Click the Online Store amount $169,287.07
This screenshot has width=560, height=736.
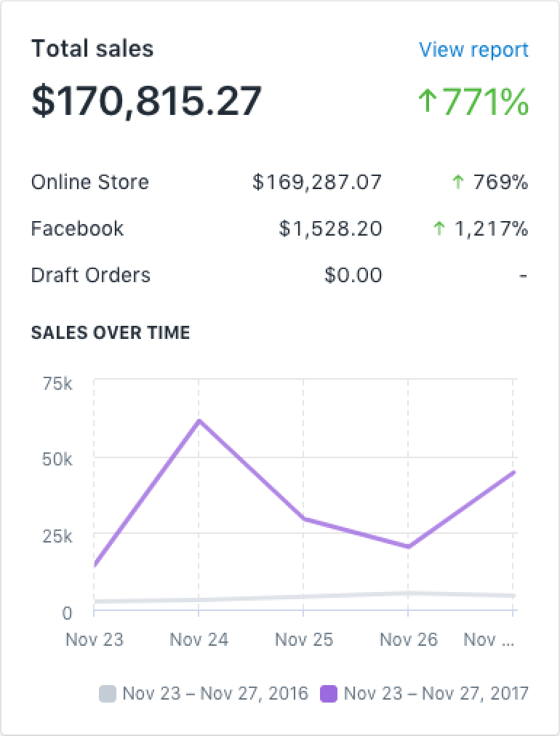[316, 182]
